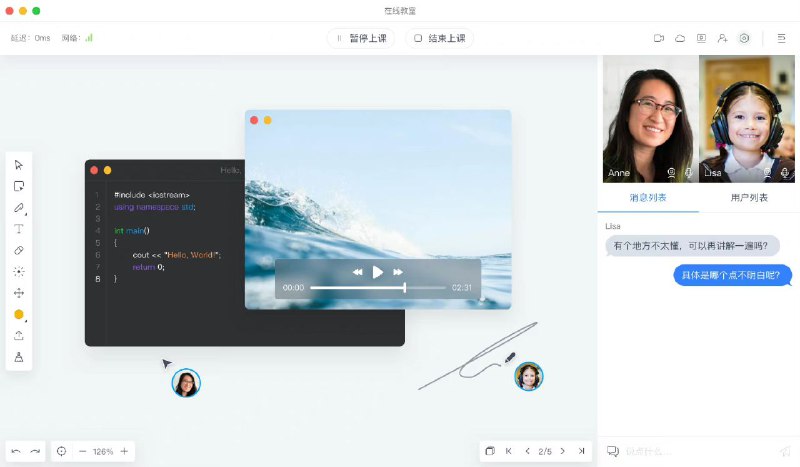Undo the last whiteboard action
Viewport: 800px width, 467px height.
(16, 451)
